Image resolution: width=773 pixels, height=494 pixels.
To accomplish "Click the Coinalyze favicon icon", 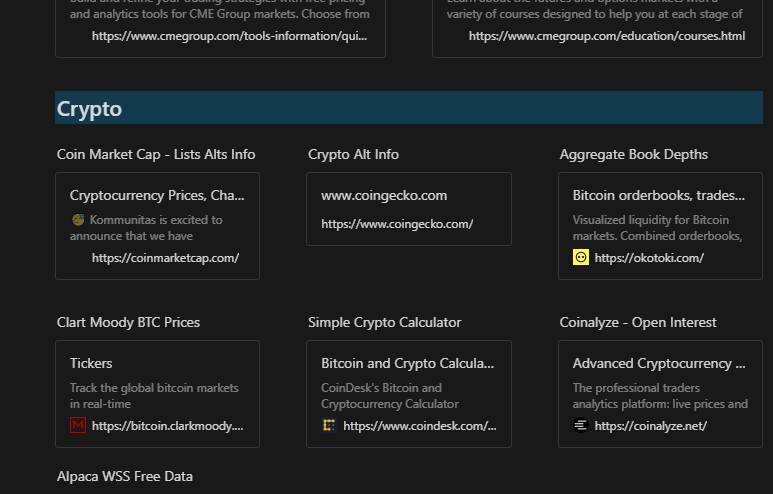I will [x=581, y=425].
